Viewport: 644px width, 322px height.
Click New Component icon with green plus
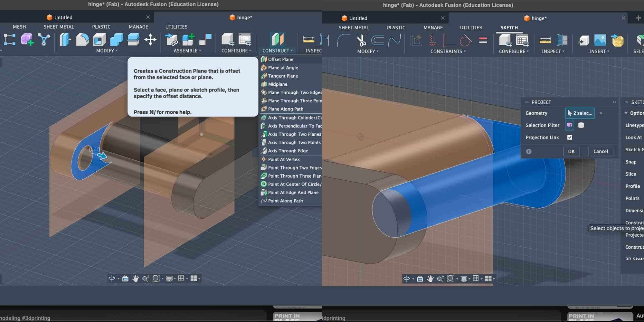pos(188,40)
